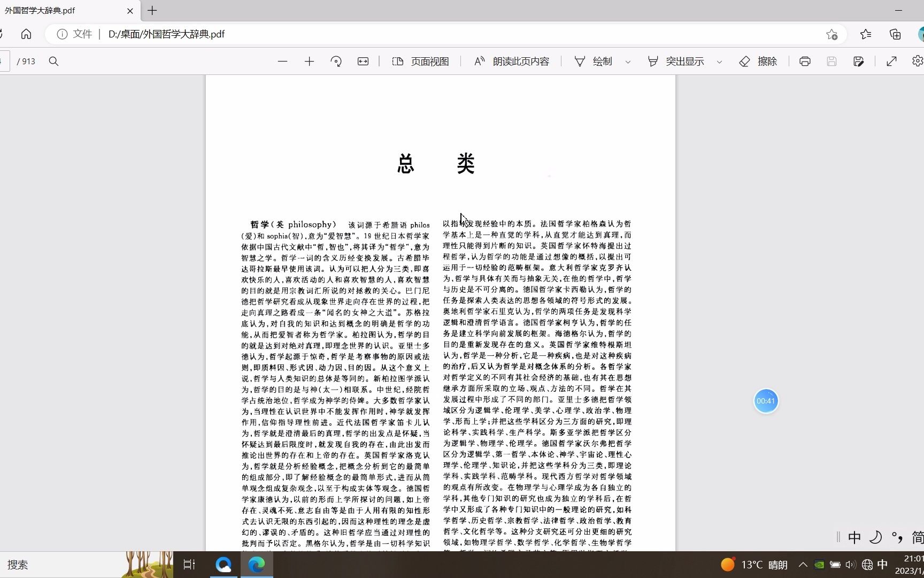The image size is (924, 578).
Task: Open Microsoft Edge from taskbar
Action: (x=257, y=565)
